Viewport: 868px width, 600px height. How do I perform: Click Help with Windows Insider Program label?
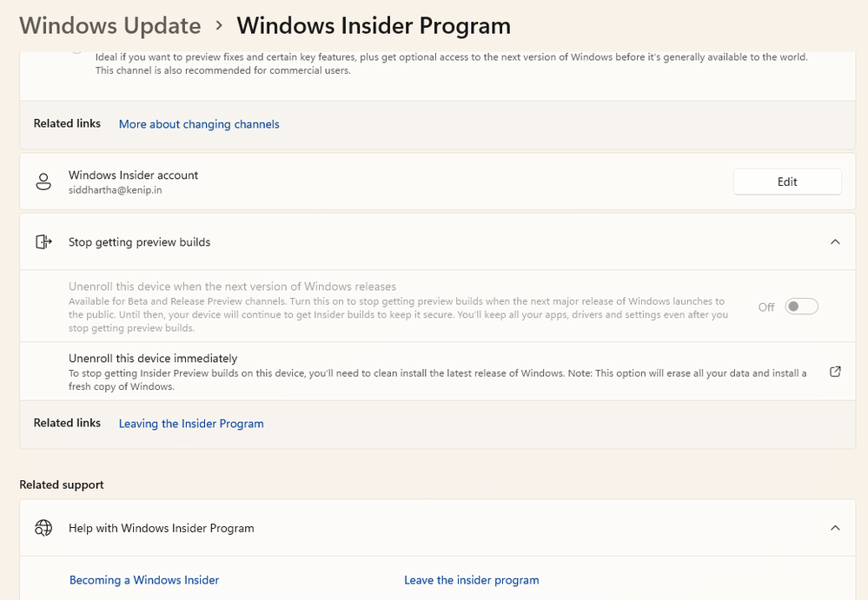click(x=161, y=528)
